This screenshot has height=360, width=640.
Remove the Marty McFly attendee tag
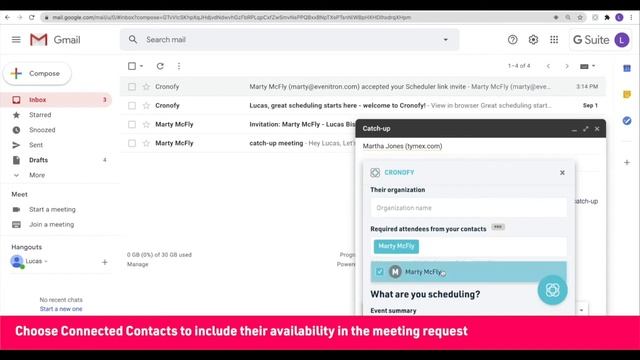click(396, 246)
